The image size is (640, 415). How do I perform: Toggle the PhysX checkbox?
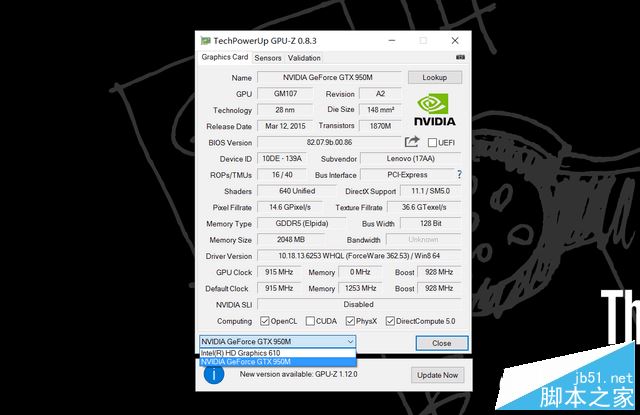click(x=350, y=321)
